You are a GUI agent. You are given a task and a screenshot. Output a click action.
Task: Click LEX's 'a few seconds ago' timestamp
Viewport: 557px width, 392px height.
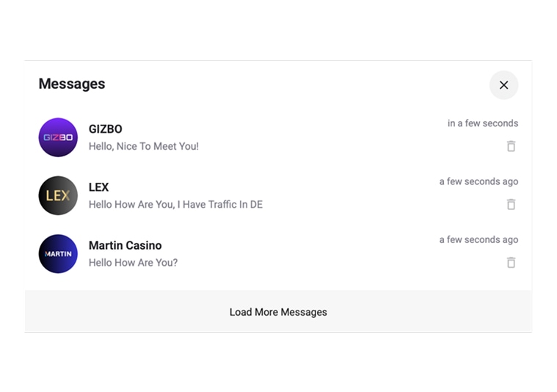pos(478,181)
